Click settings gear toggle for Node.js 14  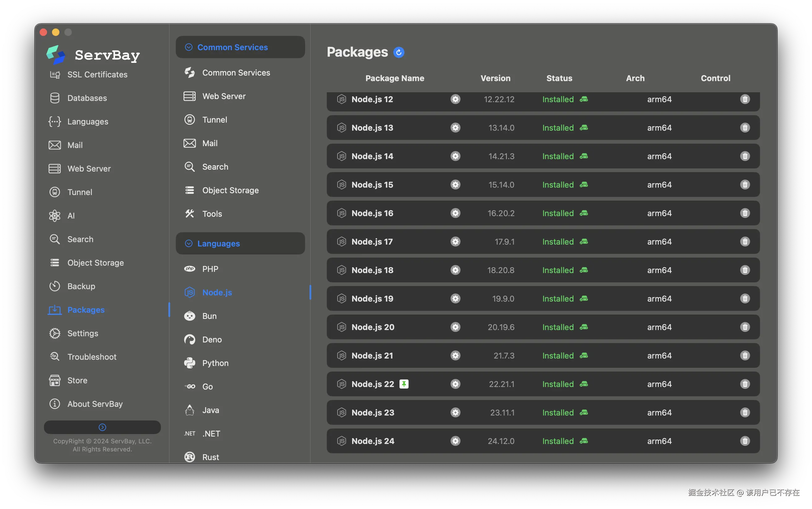click(455, 156)
